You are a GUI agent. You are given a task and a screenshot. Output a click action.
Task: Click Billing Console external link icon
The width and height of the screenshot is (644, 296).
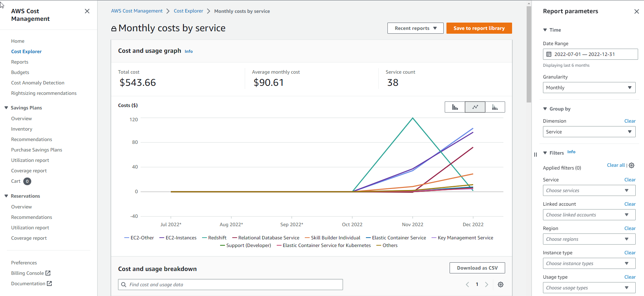tap(48, 273)
